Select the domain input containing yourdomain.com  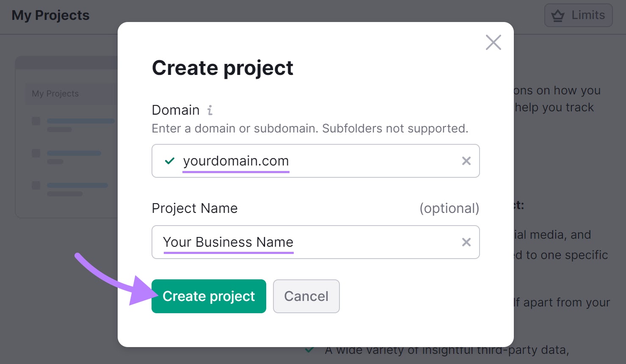pos(315,161)
